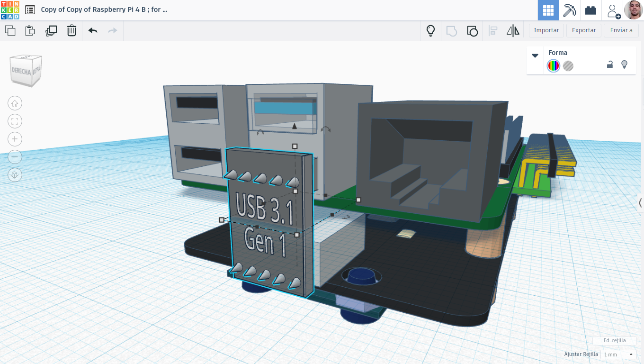Ungroup the selected shape
This screenshot has width=644, height=364.
pos(472,31)
